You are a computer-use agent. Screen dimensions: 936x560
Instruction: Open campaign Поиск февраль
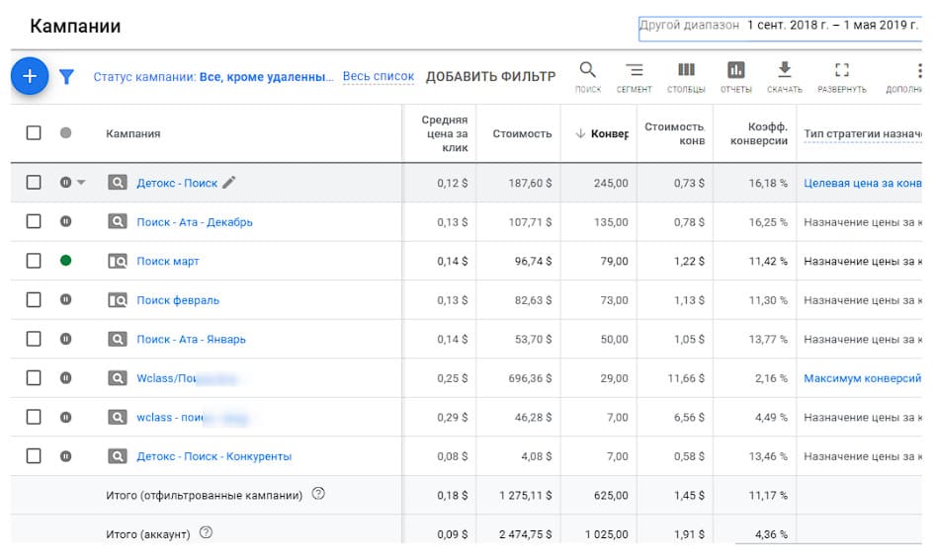coord(178,300)
